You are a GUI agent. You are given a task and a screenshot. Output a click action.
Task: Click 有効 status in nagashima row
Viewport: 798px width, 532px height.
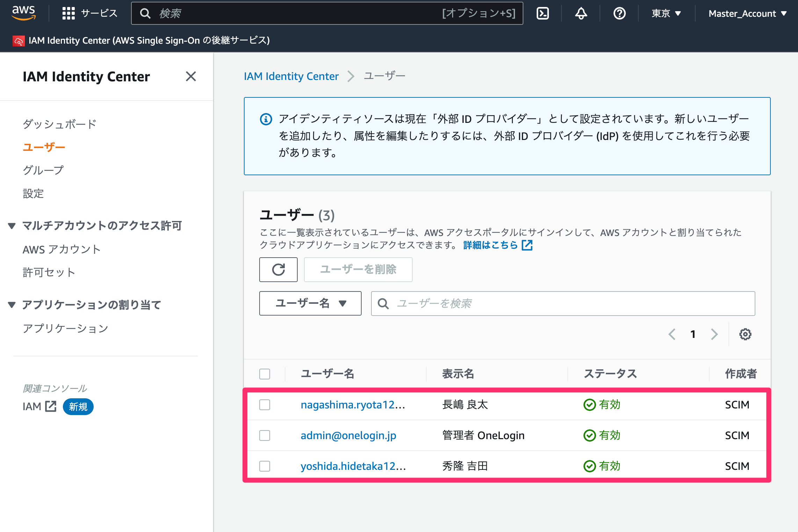pos(609,405)
